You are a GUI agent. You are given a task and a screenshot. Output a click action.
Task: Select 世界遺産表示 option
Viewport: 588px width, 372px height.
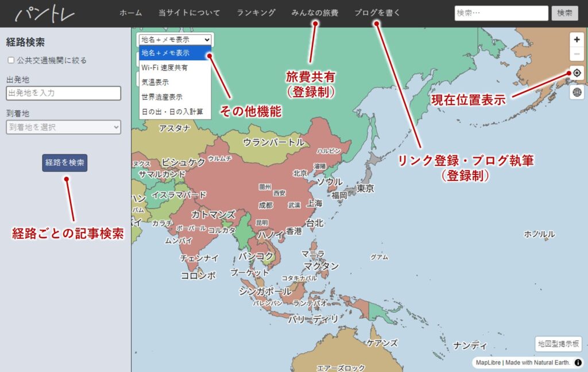(162, 97)
